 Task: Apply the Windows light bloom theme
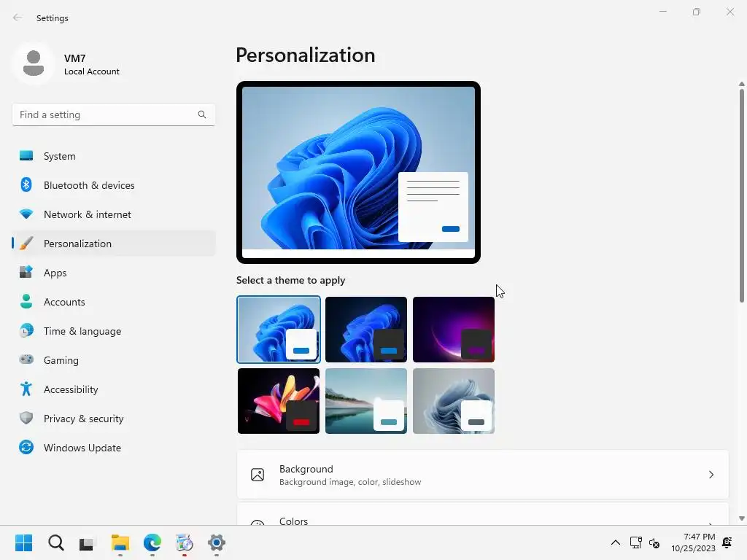click(279, 330)
